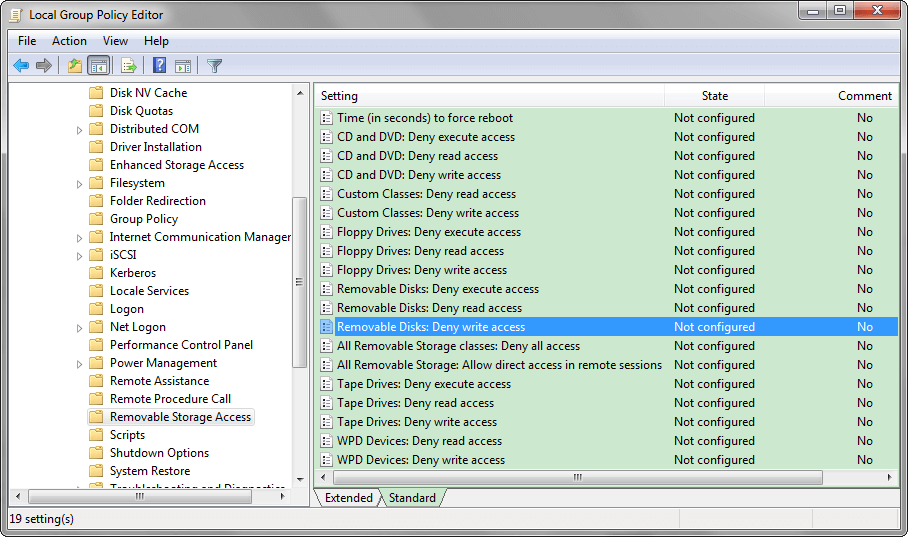This screenshot has height=537, width=908.
Task: Select the Shutdown Options tree item
Action: coord(160,453)
